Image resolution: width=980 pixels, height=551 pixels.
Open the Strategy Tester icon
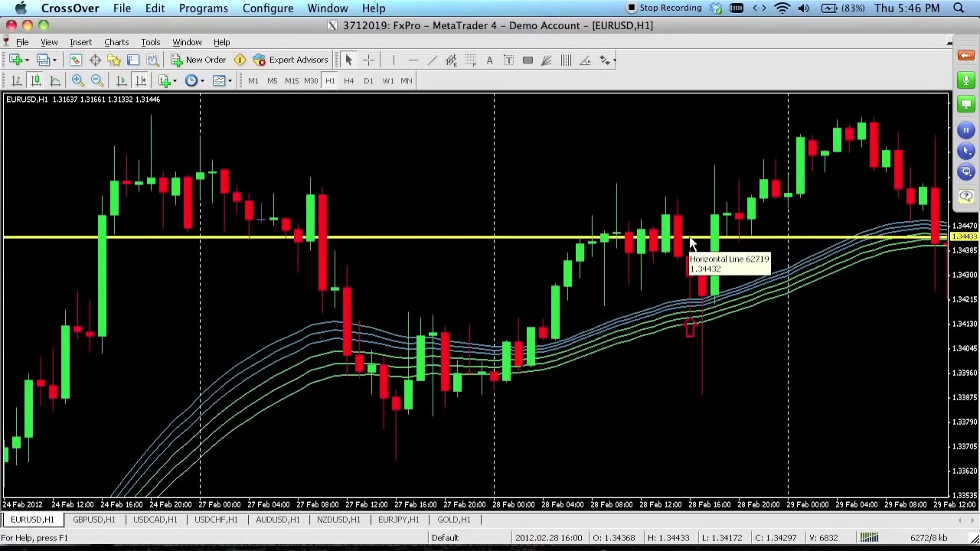(152, 60)
